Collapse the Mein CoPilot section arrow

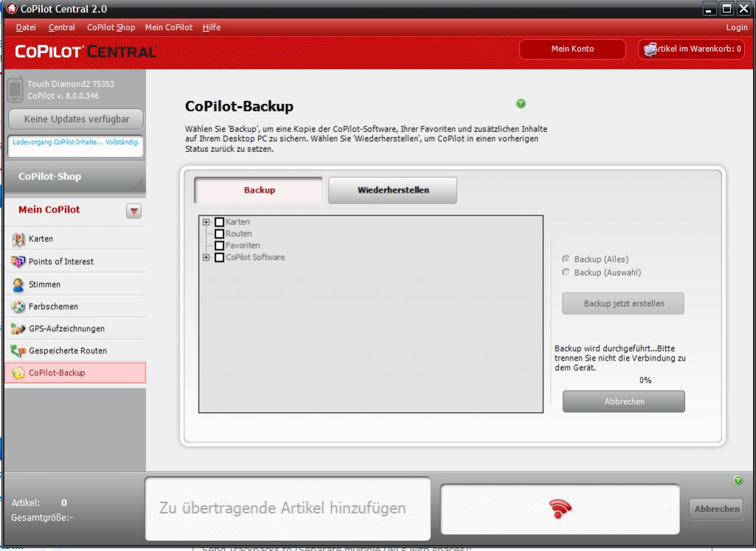pos(134,211)
